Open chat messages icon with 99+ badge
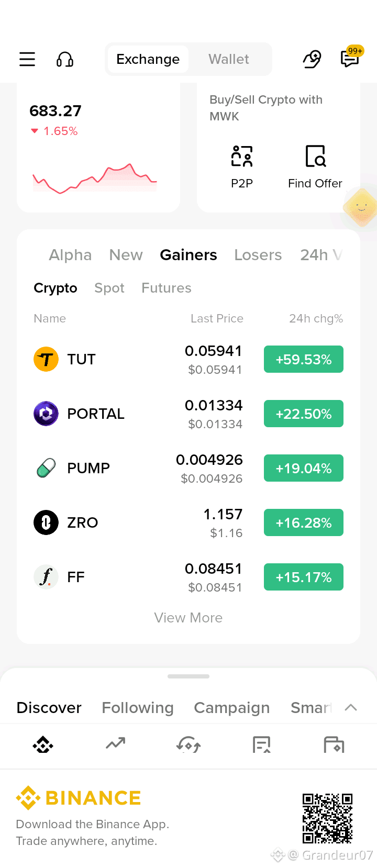Screen dimensions: 377x868 (350, 58)
